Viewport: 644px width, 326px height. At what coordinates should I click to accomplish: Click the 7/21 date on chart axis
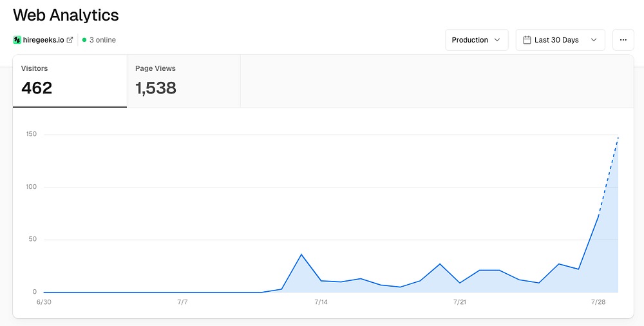pos(460,302)
